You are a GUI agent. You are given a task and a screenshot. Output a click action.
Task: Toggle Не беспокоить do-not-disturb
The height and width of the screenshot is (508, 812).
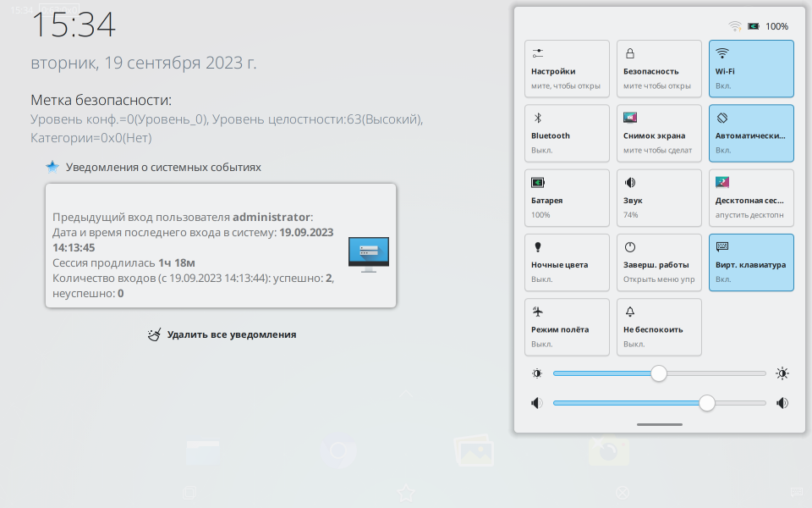(659, 327)
